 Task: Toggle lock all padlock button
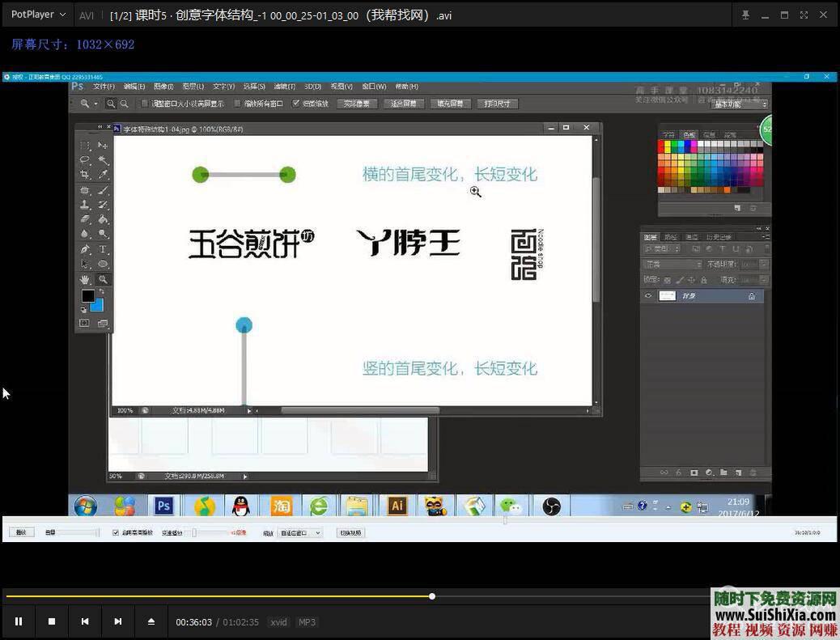[704, 280]
